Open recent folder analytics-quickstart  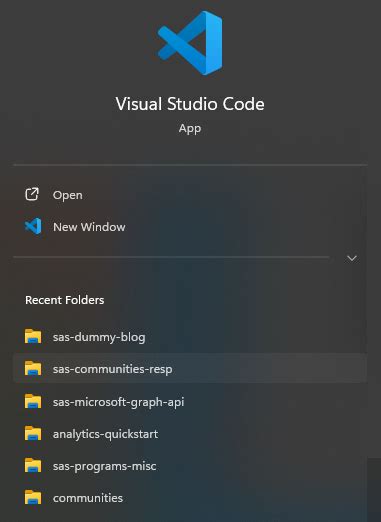[x=190, y=434]
